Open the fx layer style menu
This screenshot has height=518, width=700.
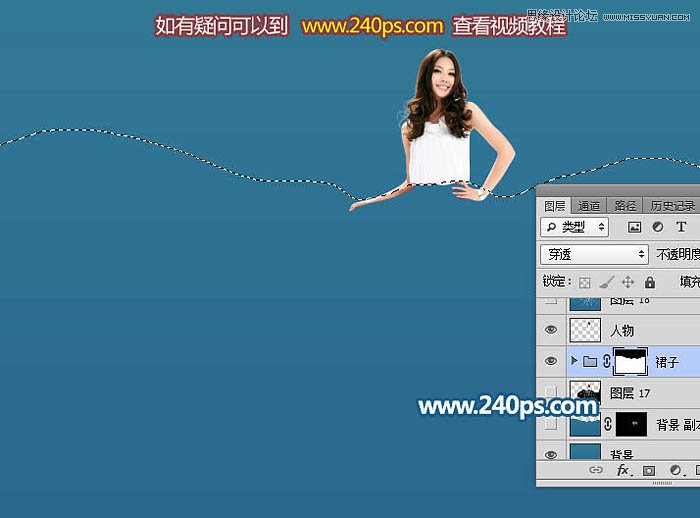(x=622, y=469)
